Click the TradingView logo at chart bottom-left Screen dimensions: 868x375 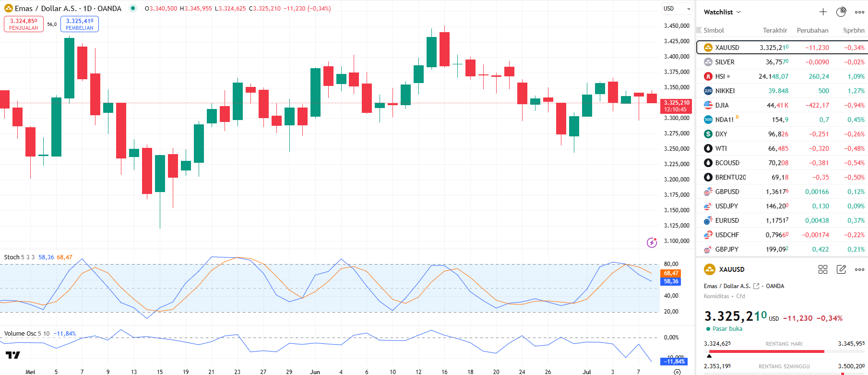(13, 355)
